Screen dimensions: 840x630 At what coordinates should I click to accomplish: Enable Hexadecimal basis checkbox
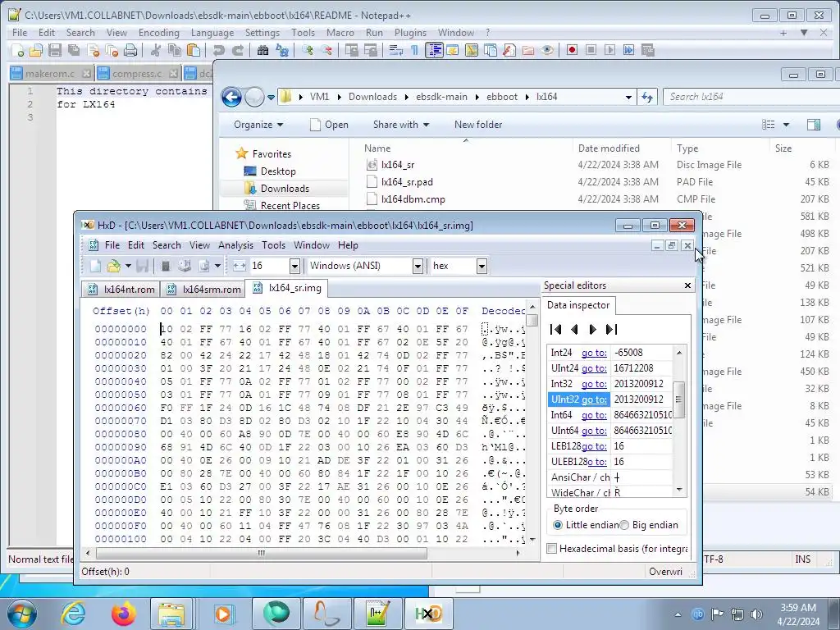tap(551, 549)
